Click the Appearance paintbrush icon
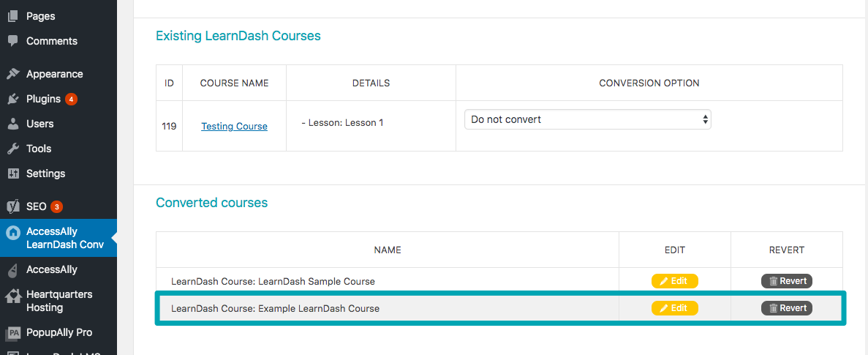The width and height of the screenshot is (868, 355). tap(12, 74)
